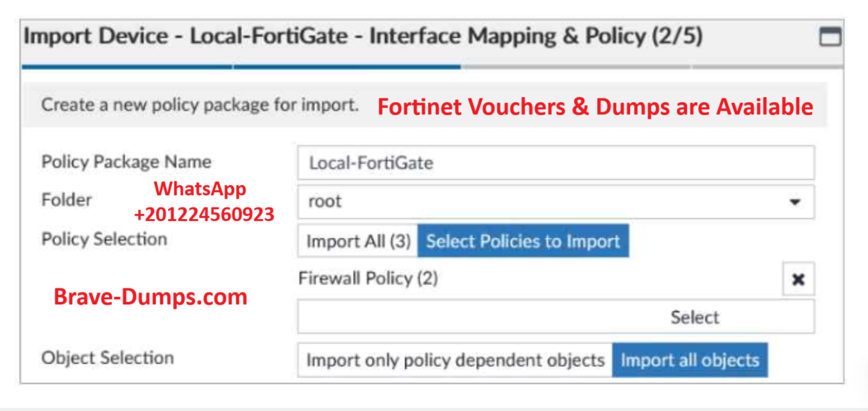Click the Firewall Policy (2) label
Screen dimensions: 868x411
[368, 278]
